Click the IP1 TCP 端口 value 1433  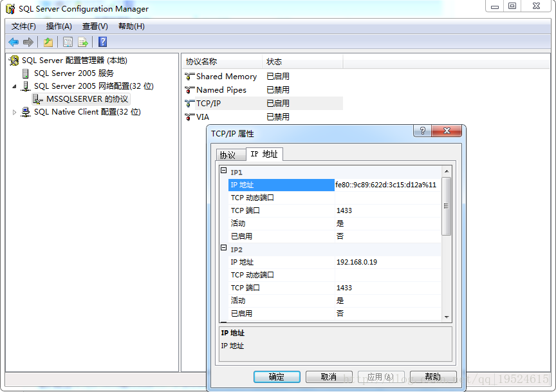tap(388, 210)
